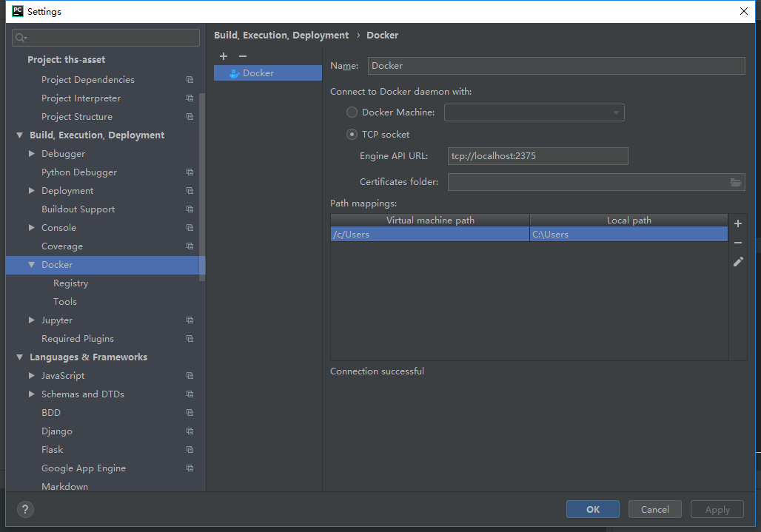
Task: Open the Required Plugins settings page
Action: point(78,338)
